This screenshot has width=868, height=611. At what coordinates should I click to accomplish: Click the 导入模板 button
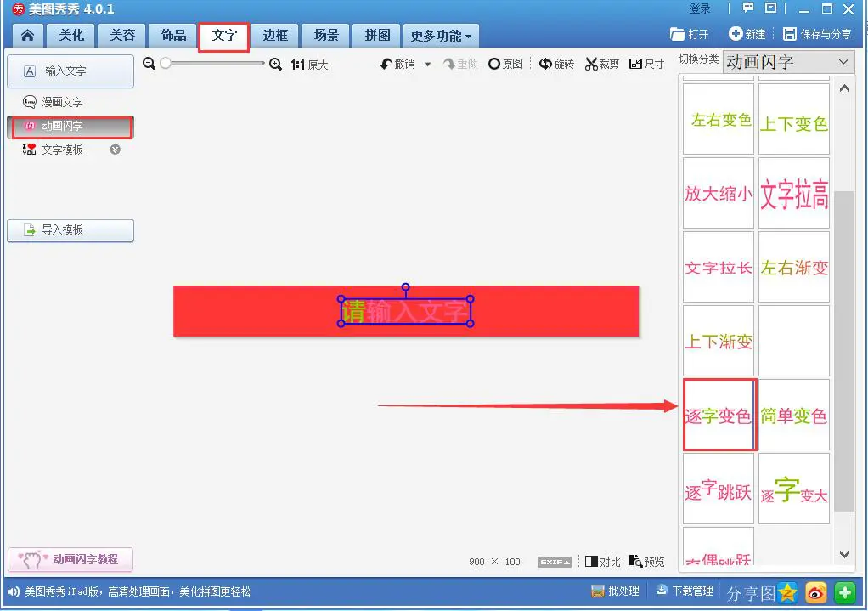click(x=70, y=230)
